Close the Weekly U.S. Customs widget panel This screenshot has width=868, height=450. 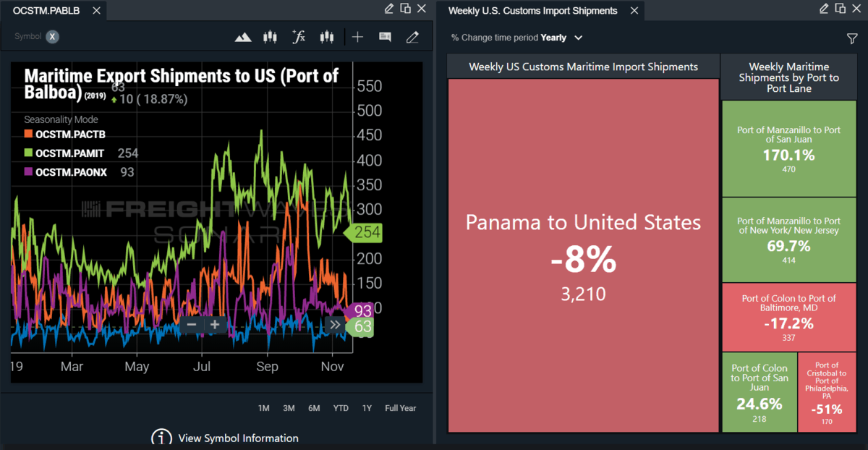coord(856,9)
